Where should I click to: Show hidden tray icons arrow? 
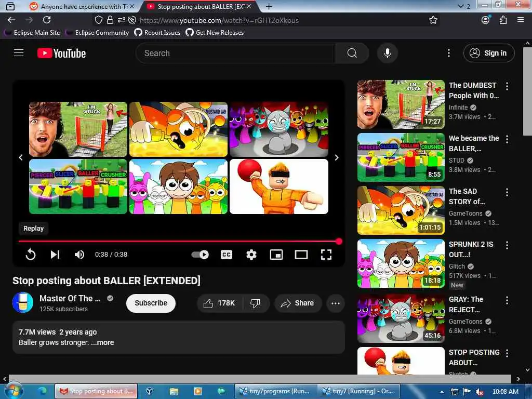pyautogui.click(x=442, y=392)
